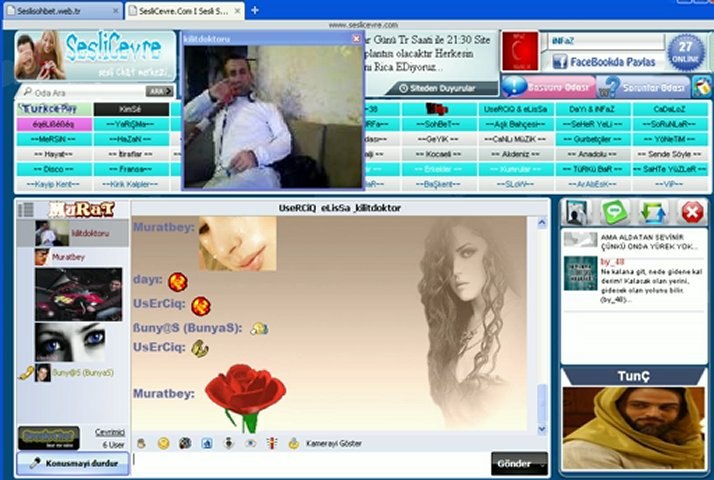Select the SesliCevre.Com browser tab
This screenshot has height=480, width=714.
(182, 10)
